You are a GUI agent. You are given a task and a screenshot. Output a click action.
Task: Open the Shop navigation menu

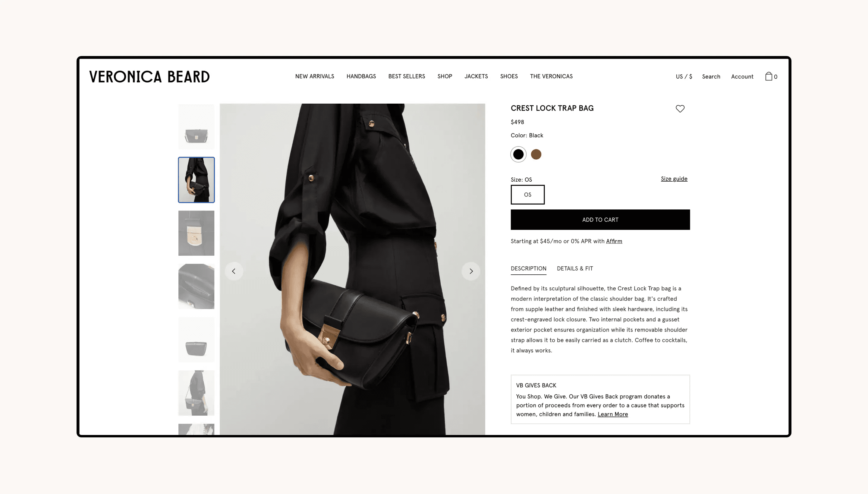coord(444,76)
